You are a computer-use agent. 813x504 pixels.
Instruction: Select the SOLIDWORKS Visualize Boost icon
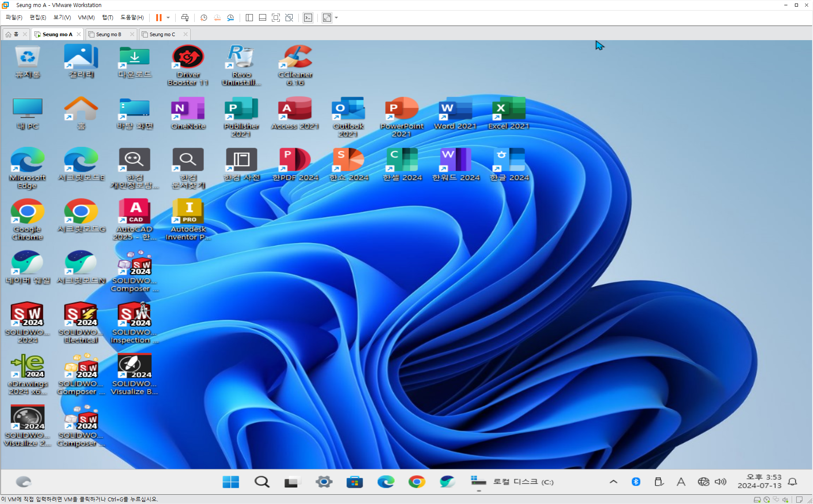[x=135, y=374]
